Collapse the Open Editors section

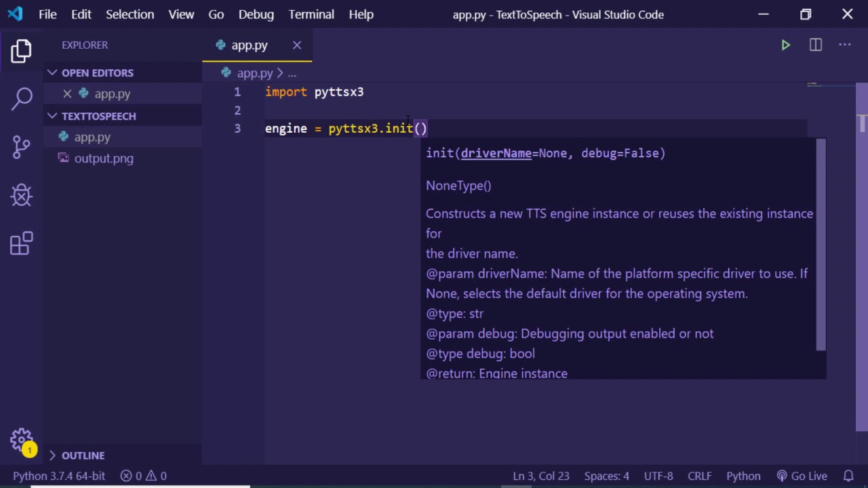tap(97, 73)
